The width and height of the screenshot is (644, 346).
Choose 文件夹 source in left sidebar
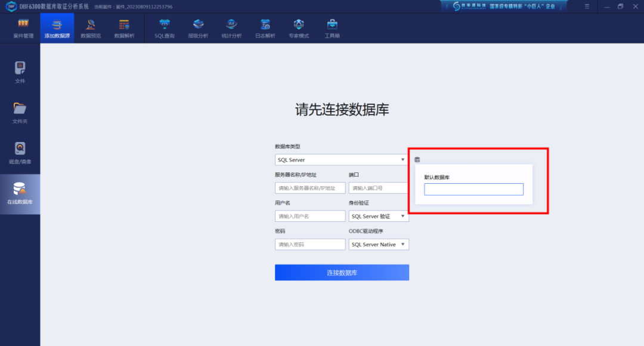click(x=20, y=113)
